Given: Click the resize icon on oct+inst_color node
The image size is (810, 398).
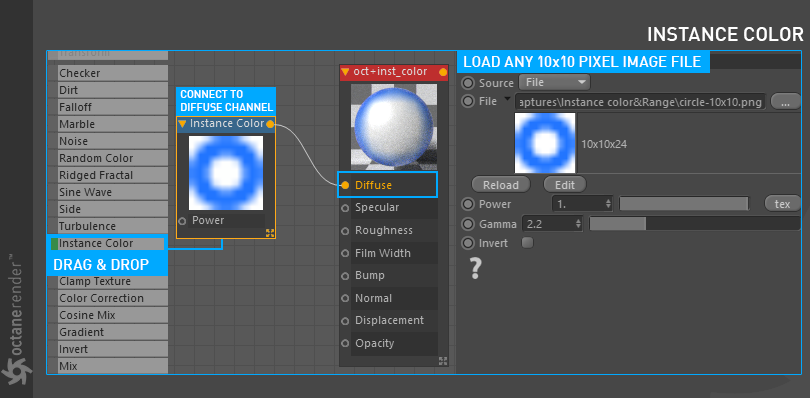Looking at the screenshot, I should [x=443, y=361].
